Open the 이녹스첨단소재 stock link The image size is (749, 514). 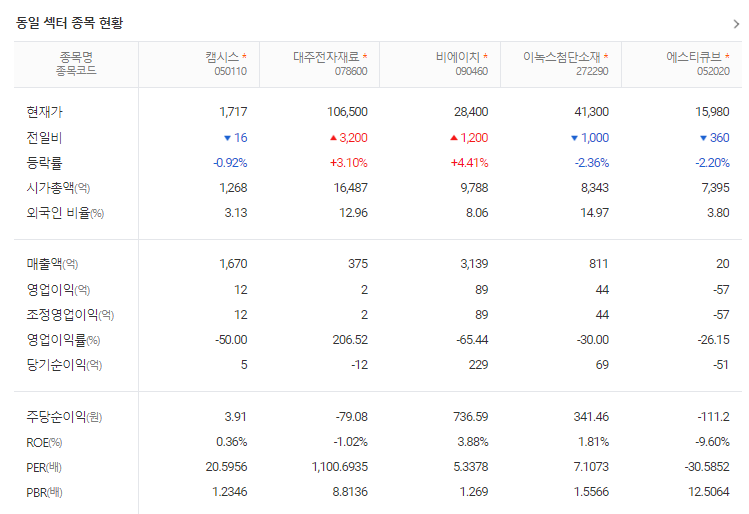coord(562,57)
